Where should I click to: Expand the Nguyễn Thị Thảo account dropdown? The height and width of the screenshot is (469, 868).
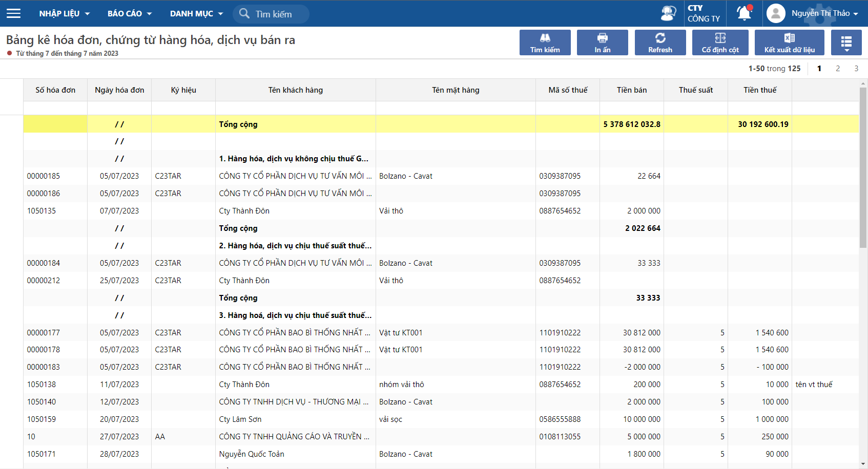tap(825, 13)
